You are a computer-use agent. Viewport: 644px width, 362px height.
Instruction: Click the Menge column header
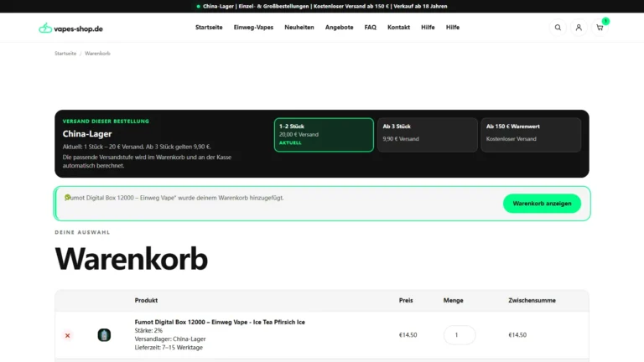pos(453,301)
